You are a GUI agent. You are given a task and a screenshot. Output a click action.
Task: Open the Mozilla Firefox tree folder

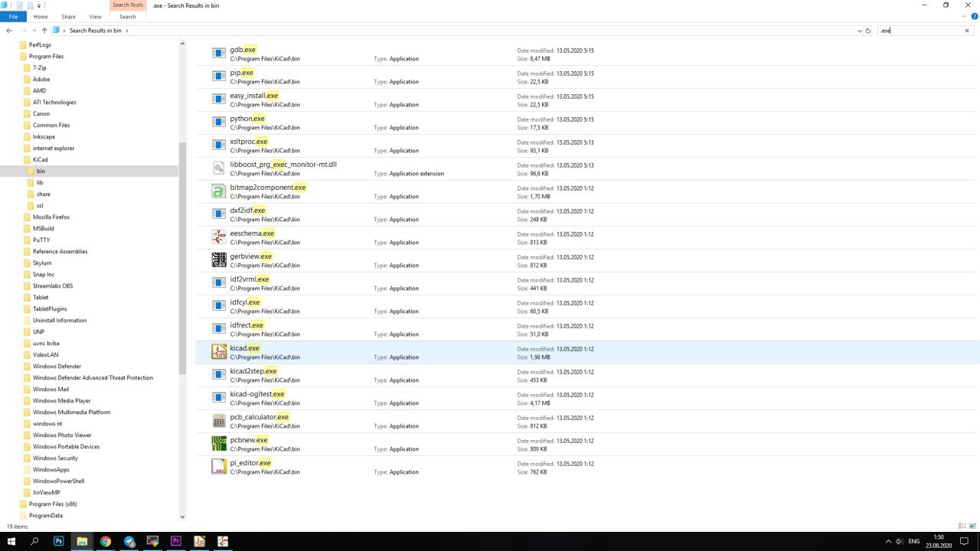(x=51, y=217)
